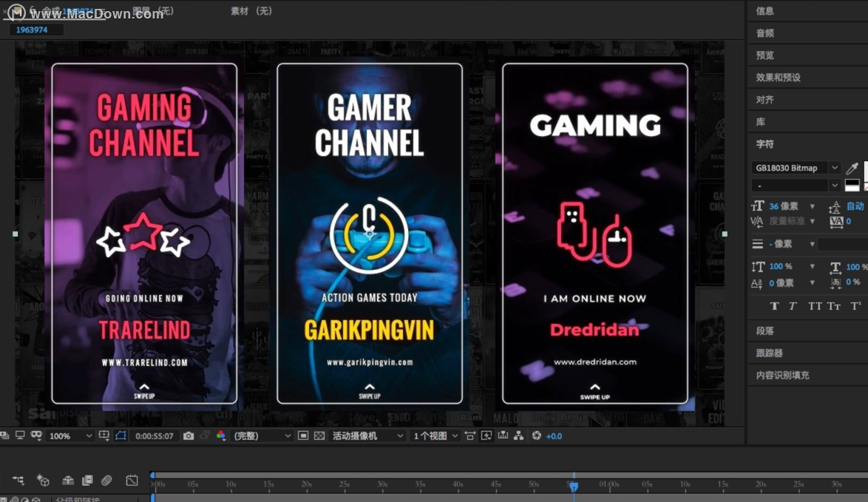The image size is (868, 502).
Task: Click the reset exposure icon
Action: [x=537, y=436]
